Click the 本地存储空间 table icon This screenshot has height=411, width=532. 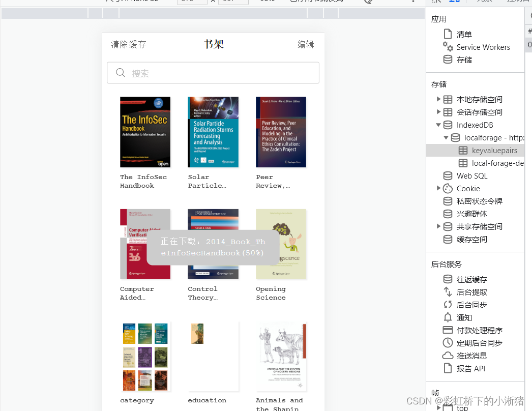coord(448,99)
